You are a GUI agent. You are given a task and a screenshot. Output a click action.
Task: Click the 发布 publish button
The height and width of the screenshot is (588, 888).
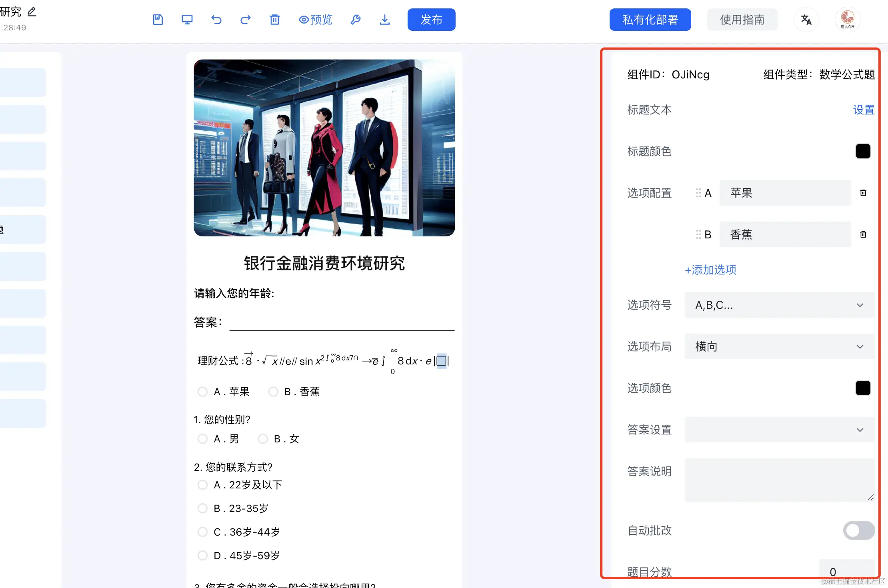click(x=431, y=20)
